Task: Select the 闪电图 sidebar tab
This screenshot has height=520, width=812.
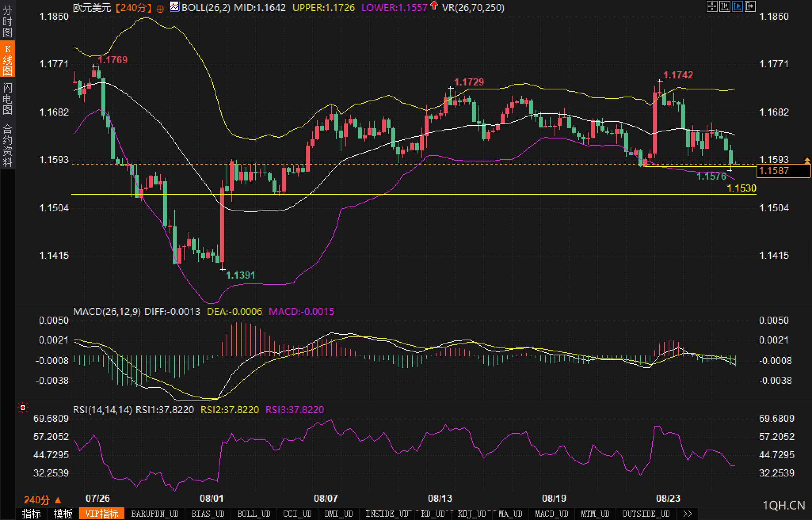Action: 8,99
